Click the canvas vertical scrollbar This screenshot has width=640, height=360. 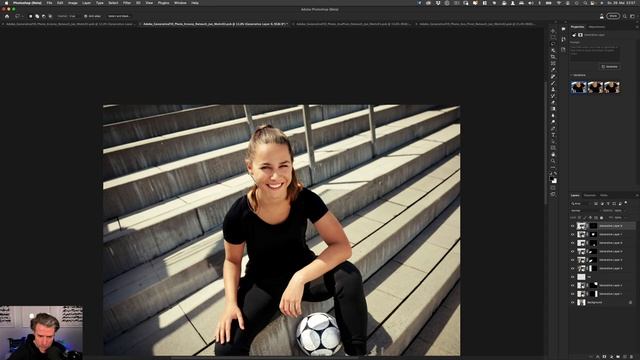546,143
